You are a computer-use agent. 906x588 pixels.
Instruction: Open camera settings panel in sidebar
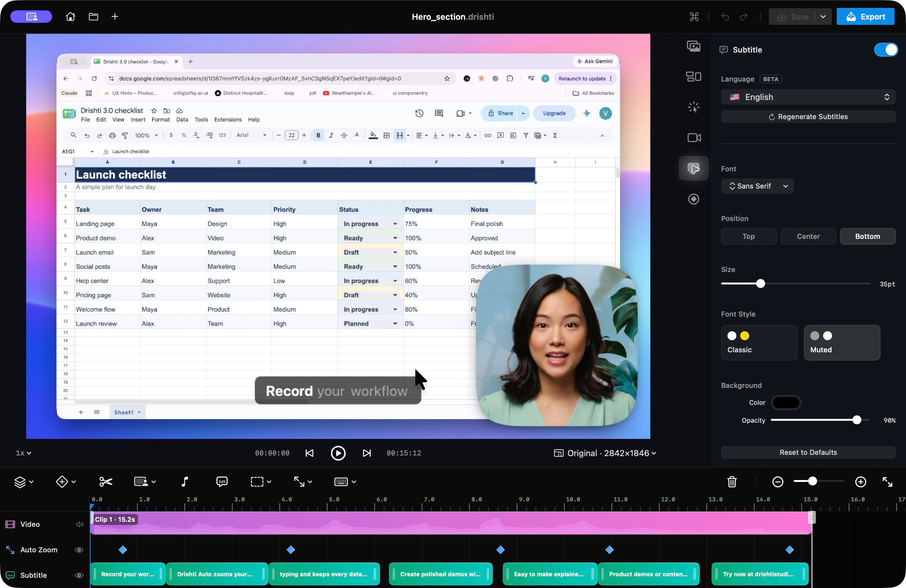point(694,138)
